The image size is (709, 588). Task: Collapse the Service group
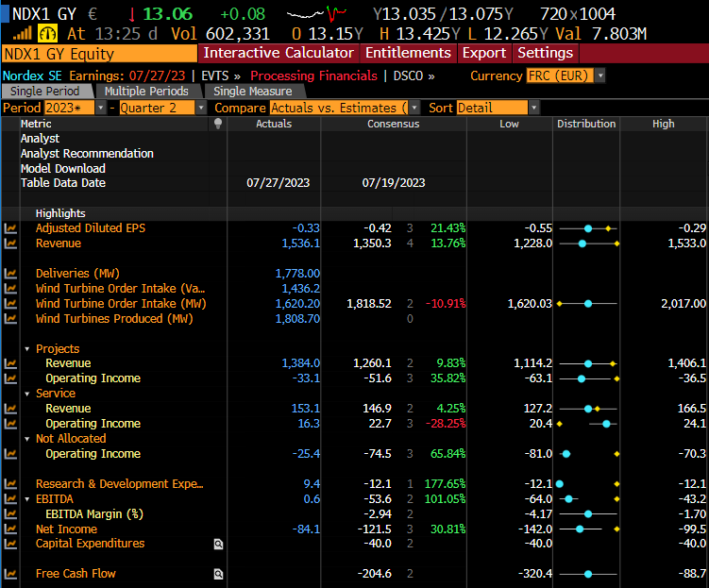[x=27, y=394]
